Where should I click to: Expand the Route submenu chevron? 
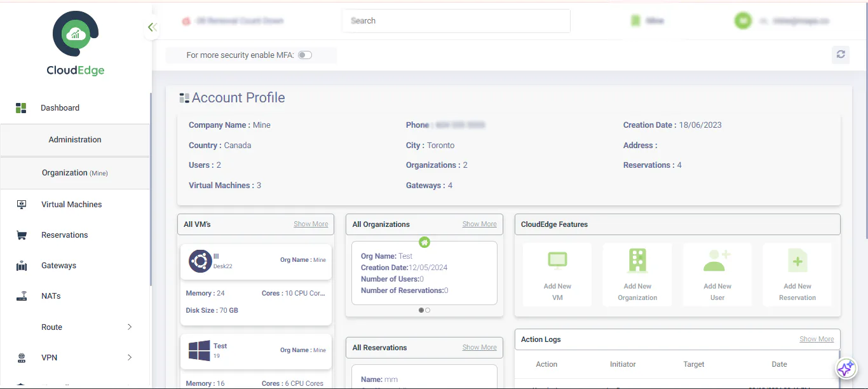coord(130,327)
